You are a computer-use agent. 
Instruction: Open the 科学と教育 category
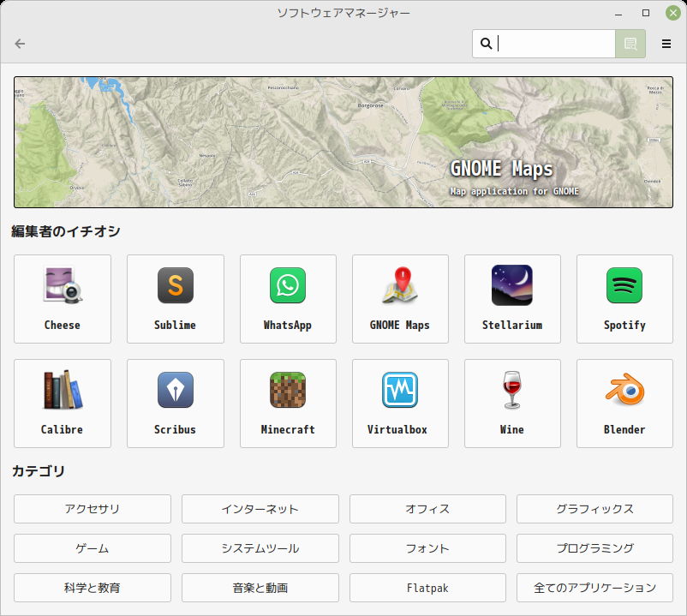[93, 588]
